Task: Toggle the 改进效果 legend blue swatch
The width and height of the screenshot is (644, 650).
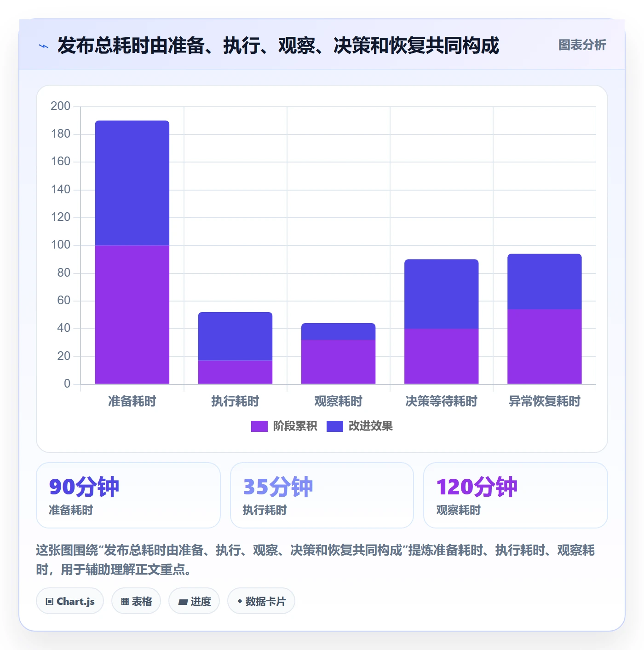Action: 335,426
